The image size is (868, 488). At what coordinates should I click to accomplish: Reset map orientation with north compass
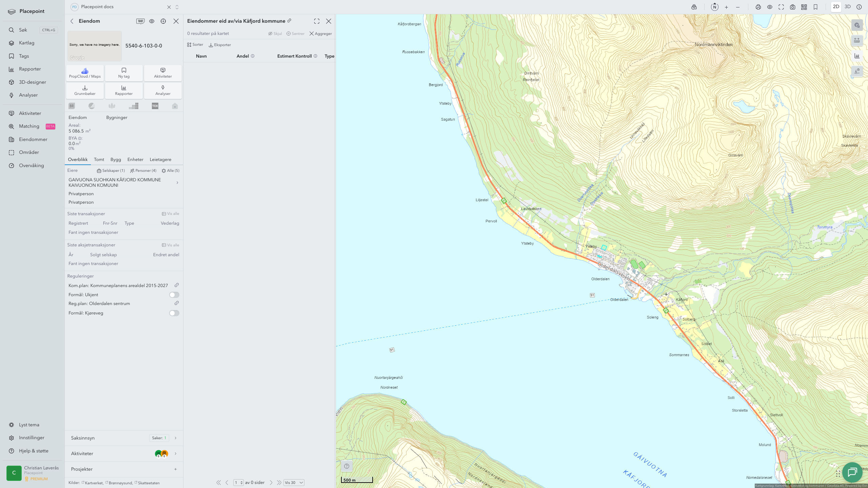tap(715, 7)
